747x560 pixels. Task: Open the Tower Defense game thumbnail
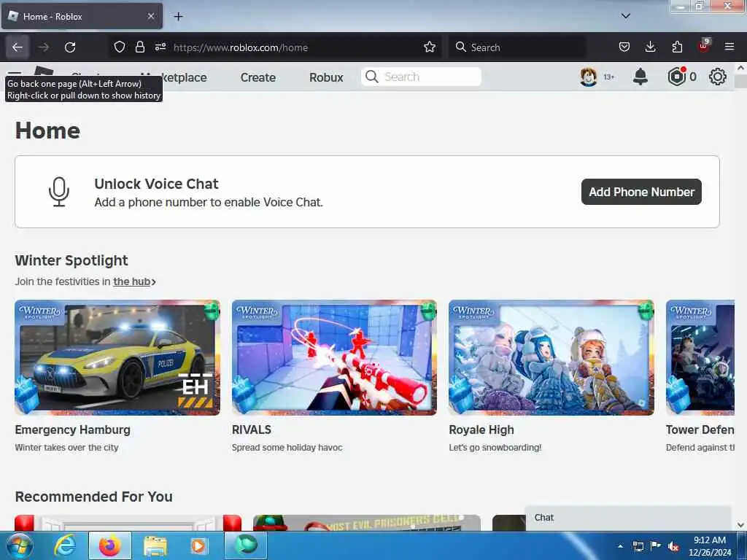click(700, 357)
